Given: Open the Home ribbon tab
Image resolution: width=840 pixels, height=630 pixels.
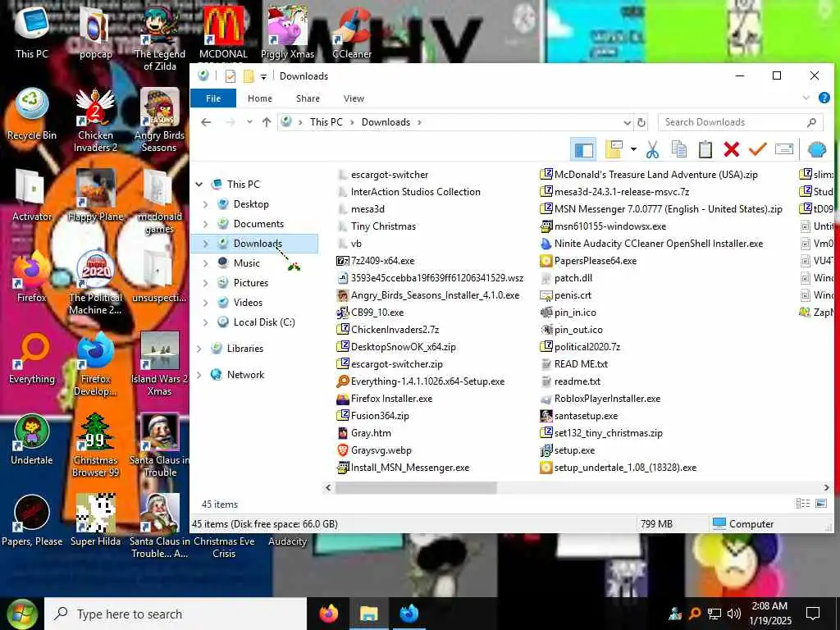Looking at the screenshot, I should 260,98.
